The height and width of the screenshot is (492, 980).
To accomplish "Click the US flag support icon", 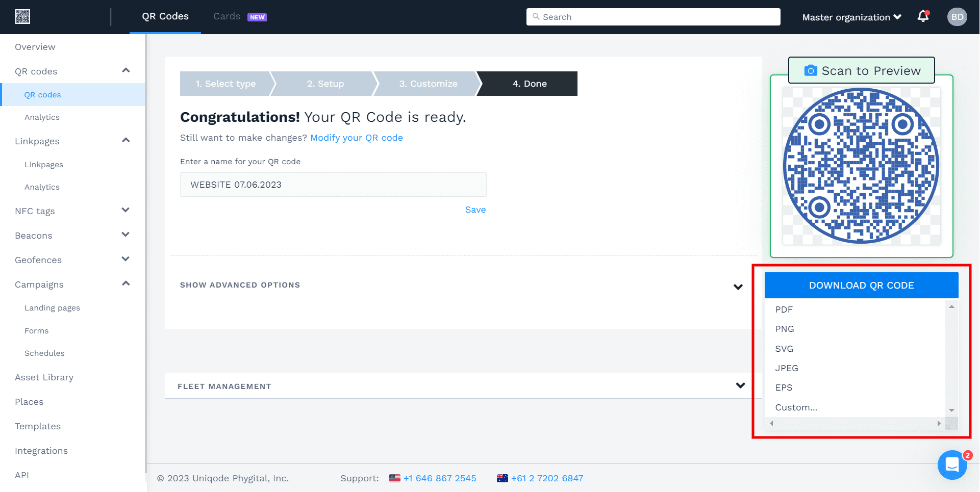I will click(x=395, y=478).
